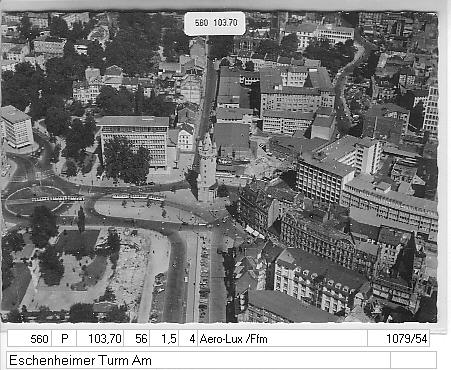The width and height of the screenshot is (451, 370).
Task: Click the cell showing the number 4
Action: (x=188, y=339)
